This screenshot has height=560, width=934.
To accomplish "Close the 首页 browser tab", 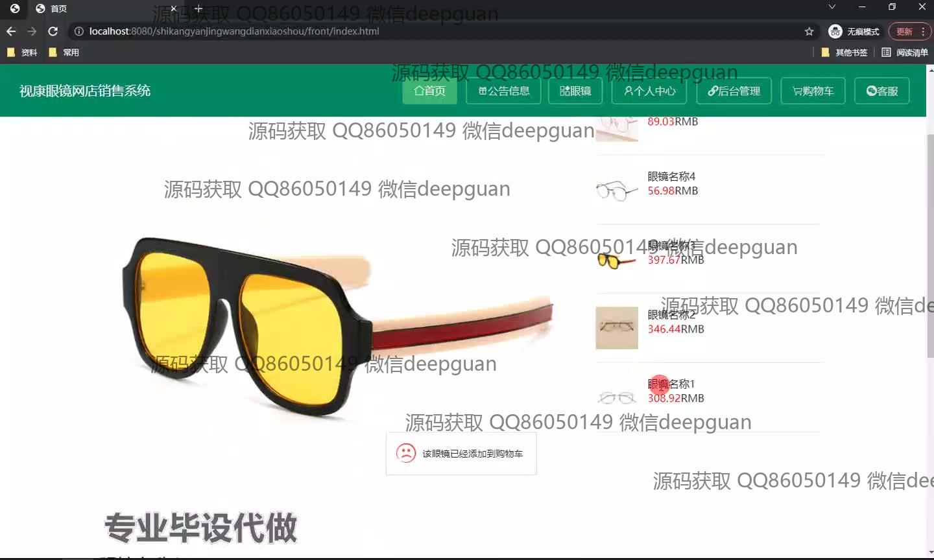I will 173,8.
